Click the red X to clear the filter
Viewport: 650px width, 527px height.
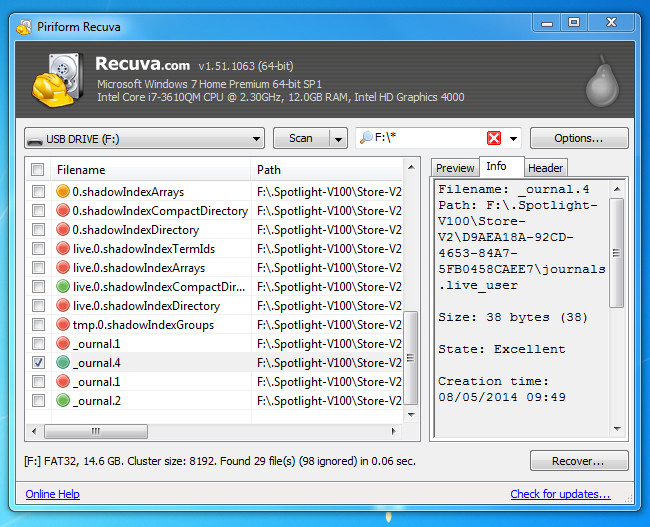point(494,139)
